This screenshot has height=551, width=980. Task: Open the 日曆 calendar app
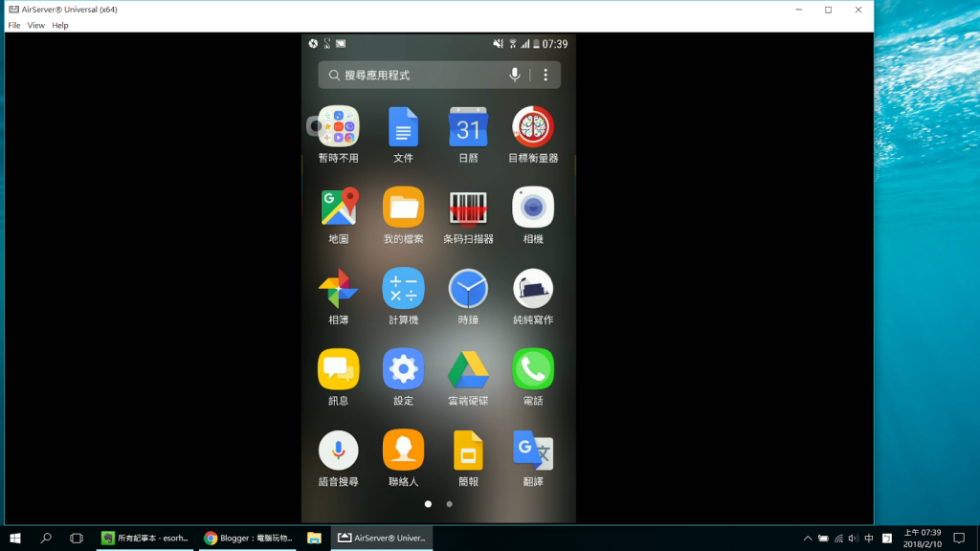(x=468, y=127)
